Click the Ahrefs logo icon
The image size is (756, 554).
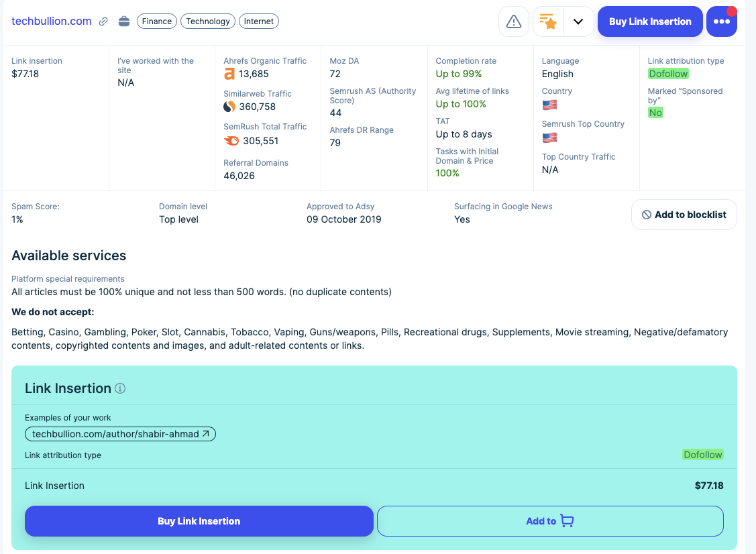pos(229,74)
